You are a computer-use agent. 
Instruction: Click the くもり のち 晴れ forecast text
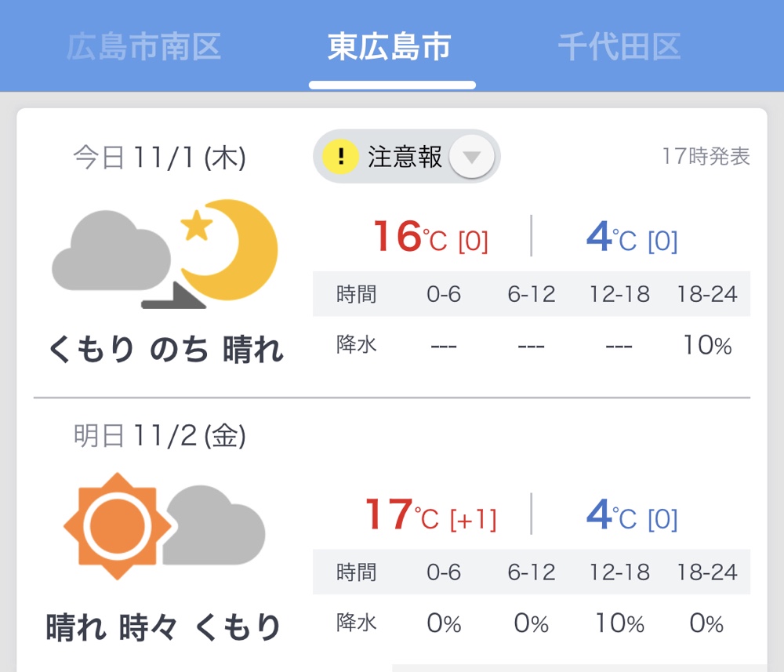(x=166, y=348)
